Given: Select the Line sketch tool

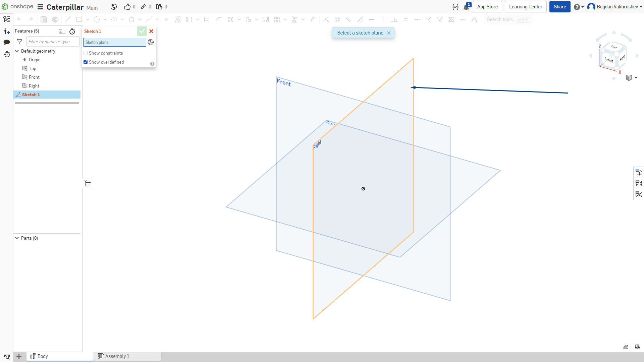Looking at the screenshot, I should [x=68, y=19].
